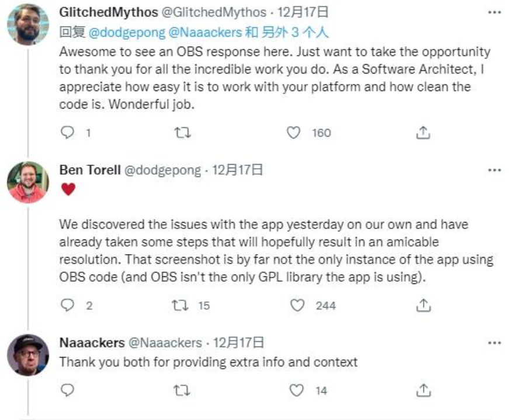View Ben Torell's profile avatar
Viewport: 517px width, 420px height.
pos(28,182)
